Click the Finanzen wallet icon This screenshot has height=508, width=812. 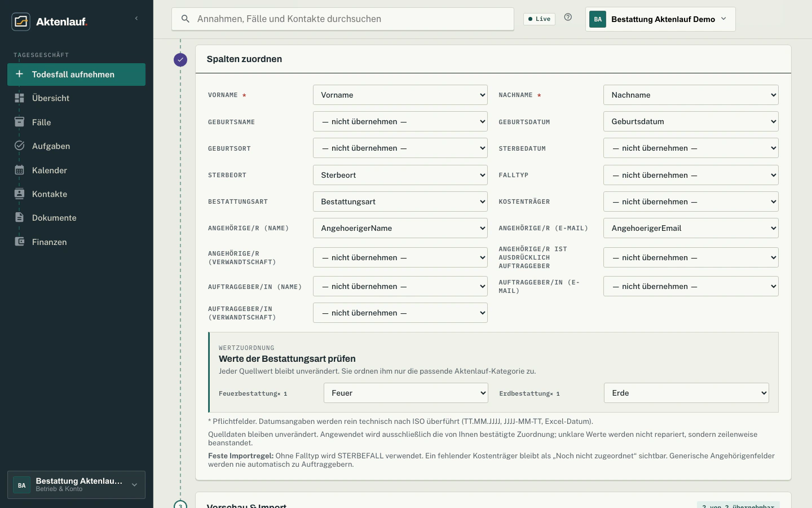pos(19,242)
